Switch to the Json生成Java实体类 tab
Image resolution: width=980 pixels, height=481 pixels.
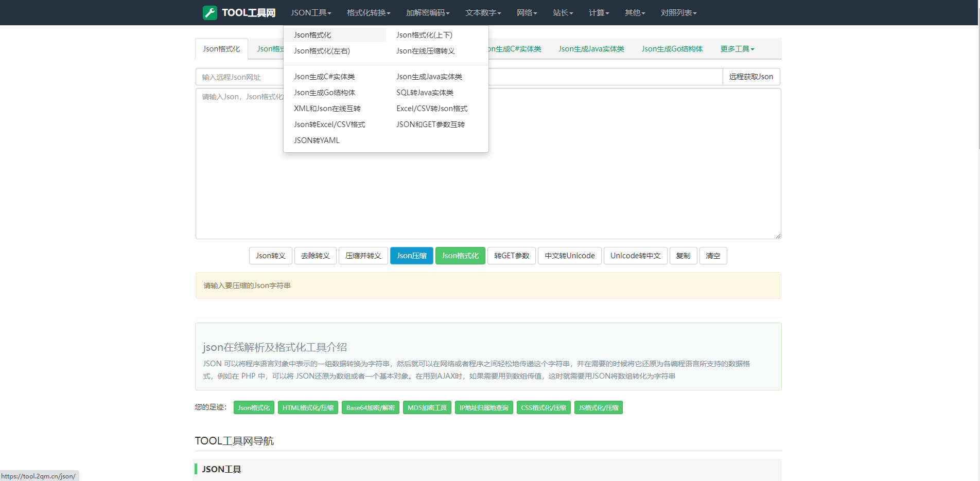[x=591, y=49]
